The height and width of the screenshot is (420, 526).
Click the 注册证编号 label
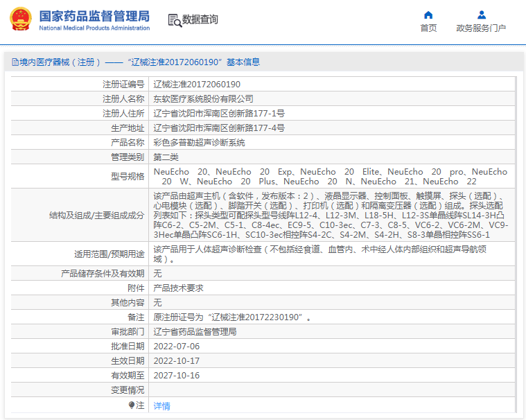pos(123,84)
